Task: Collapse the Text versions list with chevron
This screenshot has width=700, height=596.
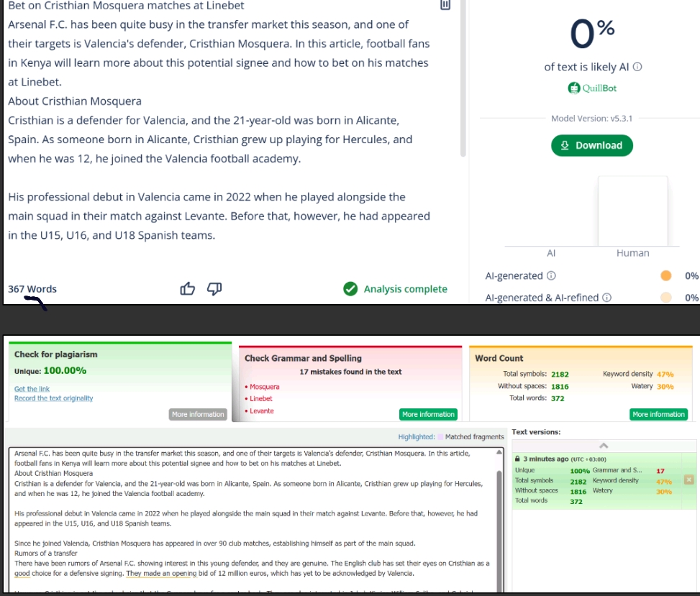Action: tap(604, 446)
